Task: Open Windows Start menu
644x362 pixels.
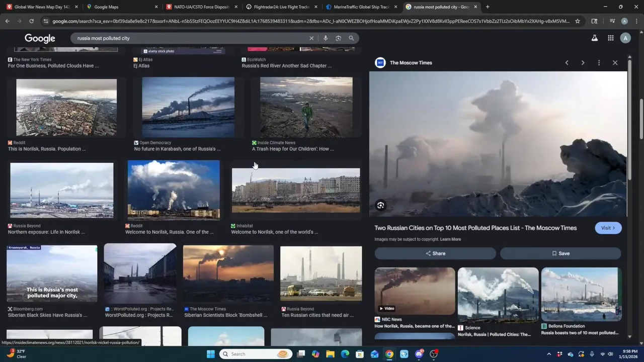Action: (211, 354)
